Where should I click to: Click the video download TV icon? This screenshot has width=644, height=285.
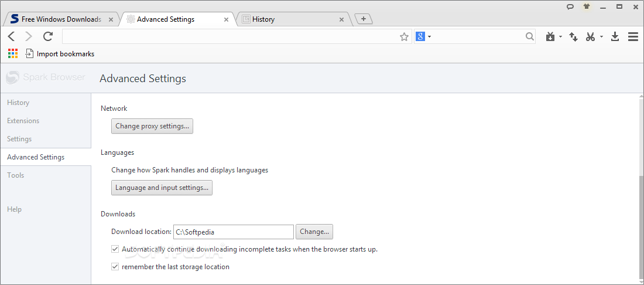[550, 37]
